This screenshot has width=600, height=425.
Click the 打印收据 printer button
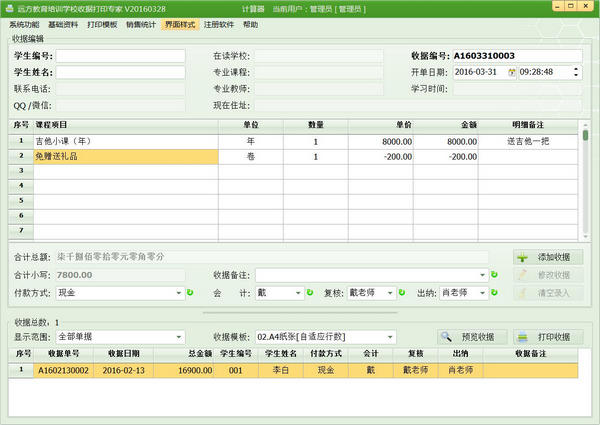pyautogui.click(x=548, y=337)
